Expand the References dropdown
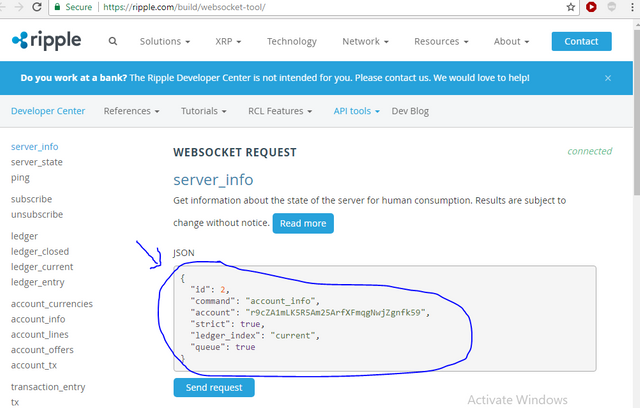 131,111
